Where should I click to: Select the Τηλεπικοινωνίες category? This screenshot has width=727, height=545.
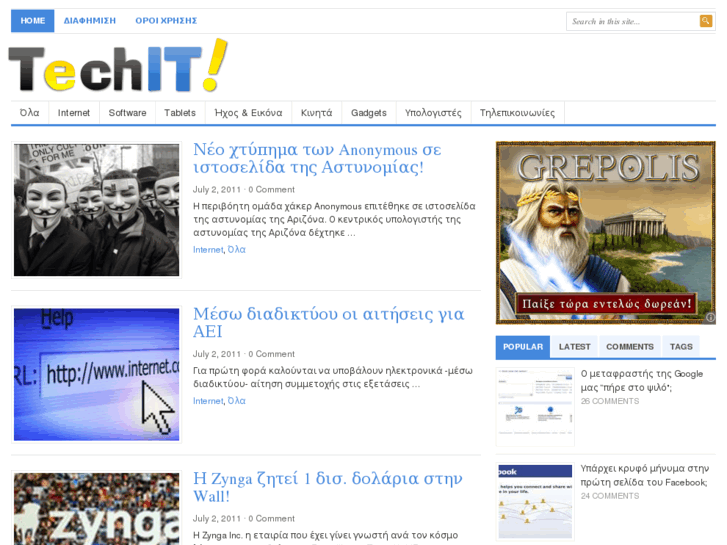pyautogui.click(x=517, y=113)
